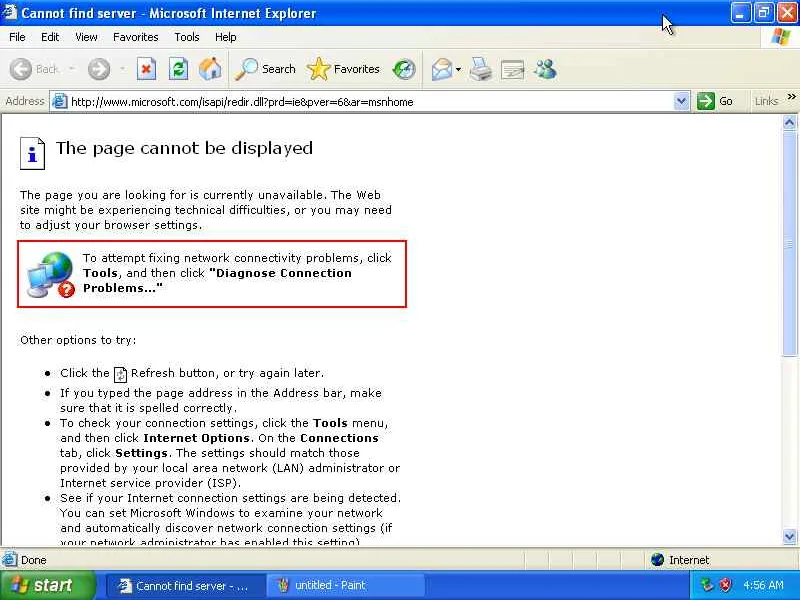Screen dimensions: 800x600
Task: Click the Edit page icon in toolbar
Action: [x=513, y=69]
